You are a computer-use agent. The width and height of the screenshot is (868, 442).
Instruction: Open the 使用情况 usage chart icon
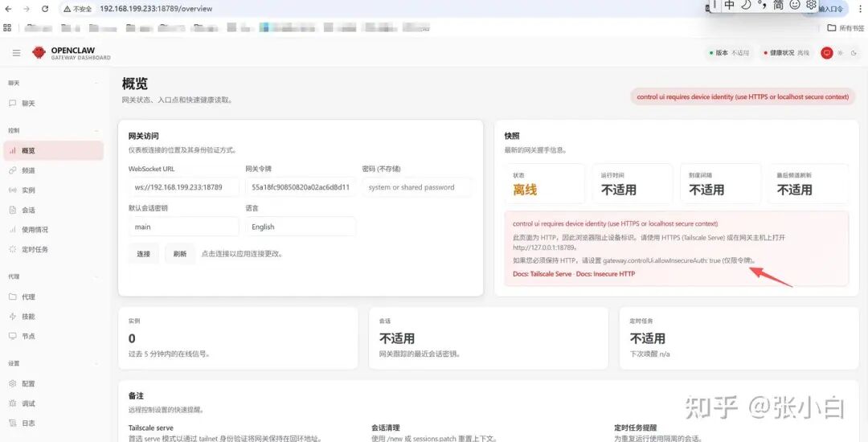point(13,230)
